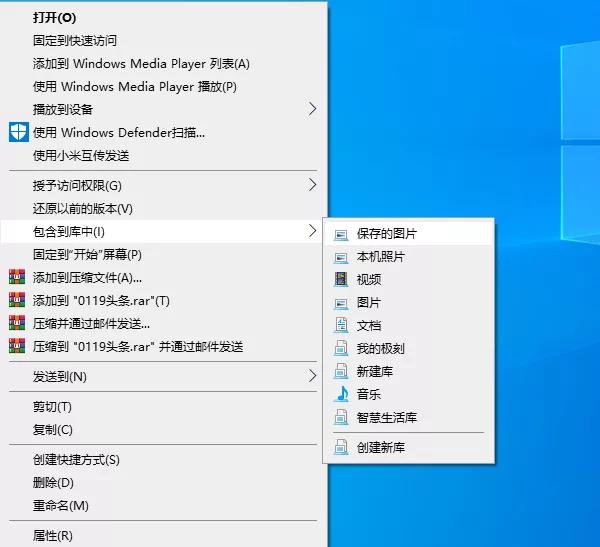The image size is (600, 547).
Task: Select 新建库 library in submenu
Action: (408, 371)
